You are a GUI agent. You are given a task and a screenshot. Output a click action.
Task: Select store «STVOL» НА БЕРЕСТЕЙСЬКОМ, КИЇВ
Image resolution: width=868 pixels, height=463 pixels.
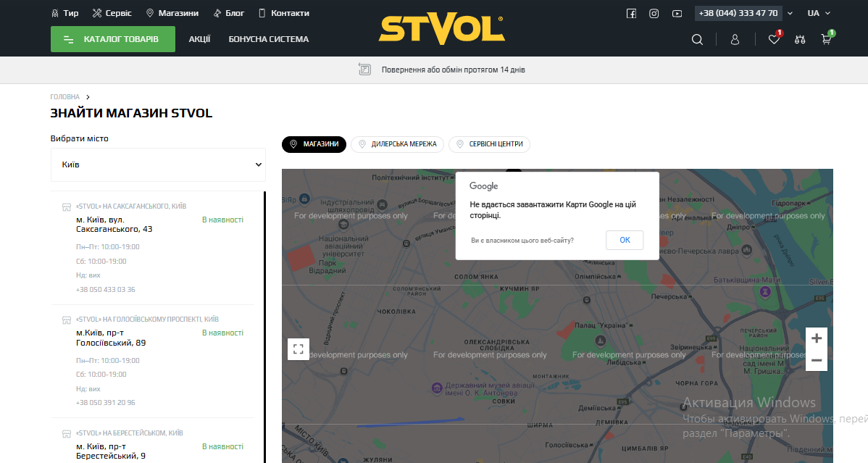(x=130, y=433)
